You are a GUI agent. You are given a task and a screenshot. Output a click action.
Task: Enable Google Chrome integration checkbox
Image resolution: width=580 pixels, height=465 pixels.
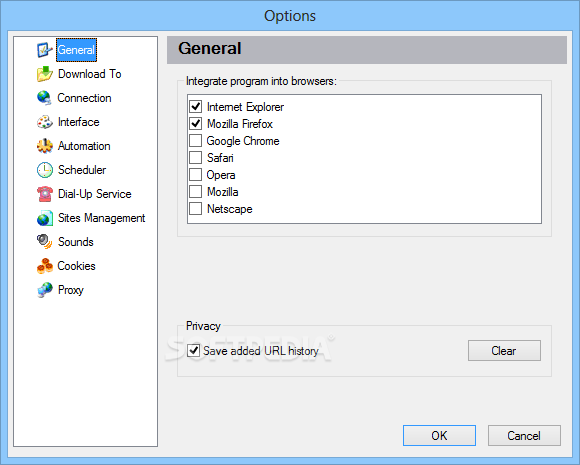(x=195, y=141)
